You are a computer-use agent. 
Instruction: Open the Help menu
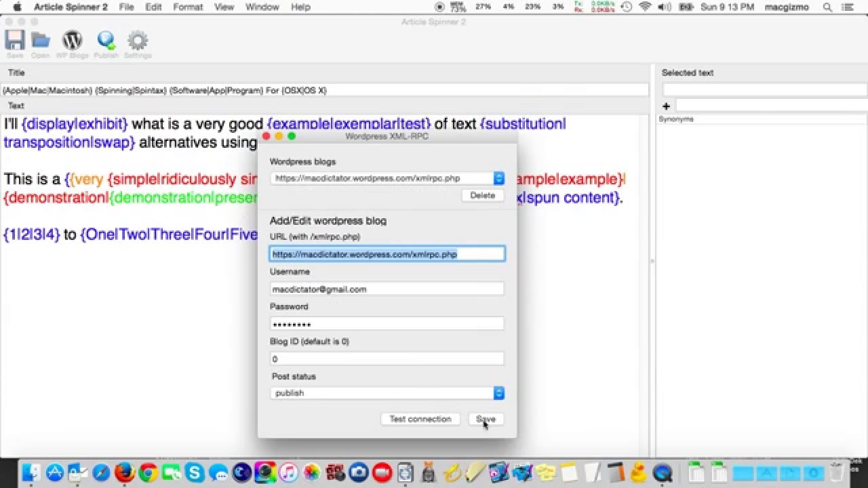(300, 7)
